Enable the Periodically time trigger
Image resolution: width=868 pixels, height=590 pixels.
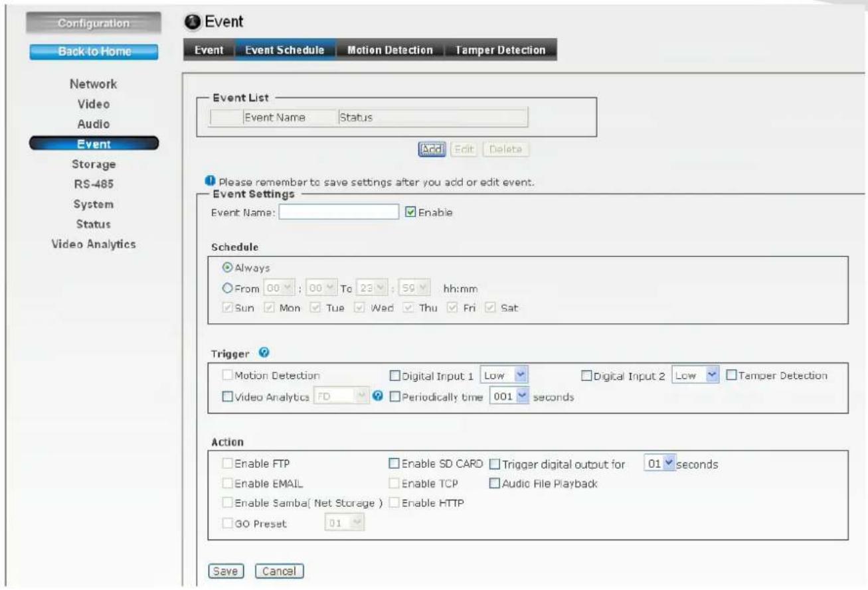(x=394, y=397)
